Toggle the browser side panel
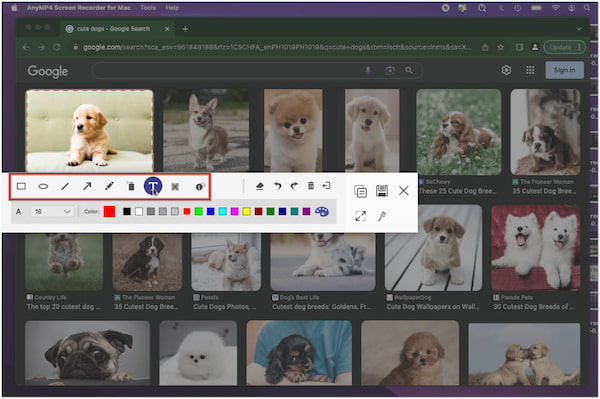Screen dimensions: 600x399 point(519,47)
